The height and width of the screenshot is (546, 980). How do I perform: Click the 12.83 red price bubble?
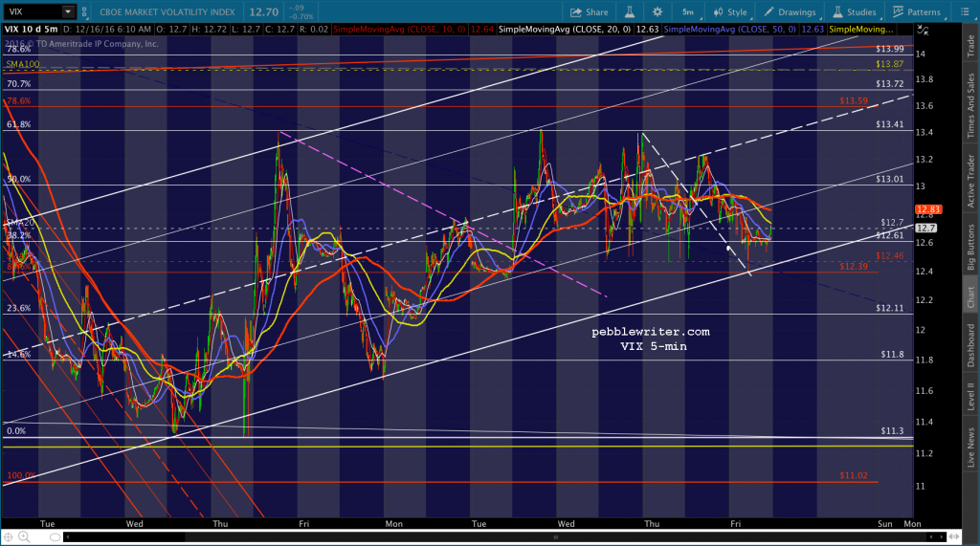pyautogui.click(x=928, y=209)
